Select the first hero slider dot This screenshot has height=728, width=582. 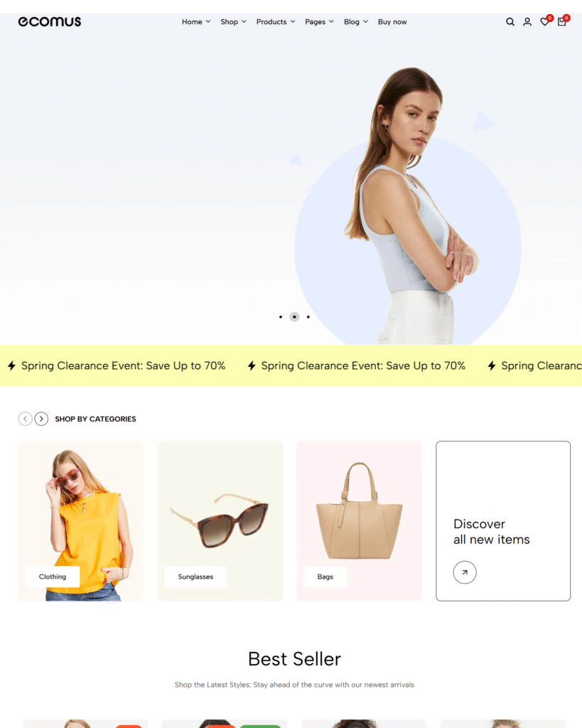tap(280, 317)
